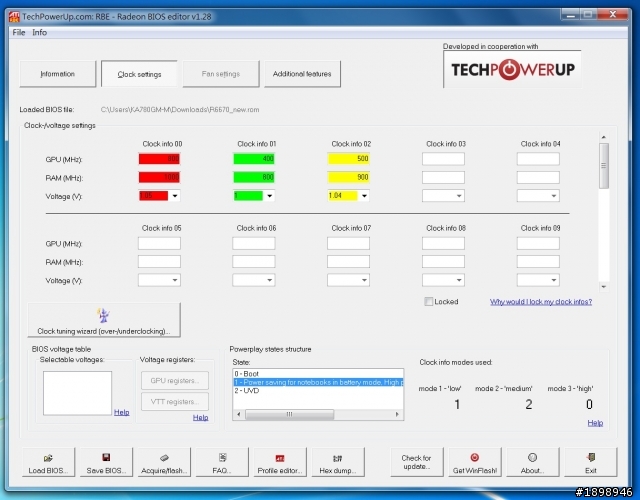The width and height of the screenshot is (640, 500).
Task: Open Clock info 03 voltage dropdown
Action: tap(459, 196)
